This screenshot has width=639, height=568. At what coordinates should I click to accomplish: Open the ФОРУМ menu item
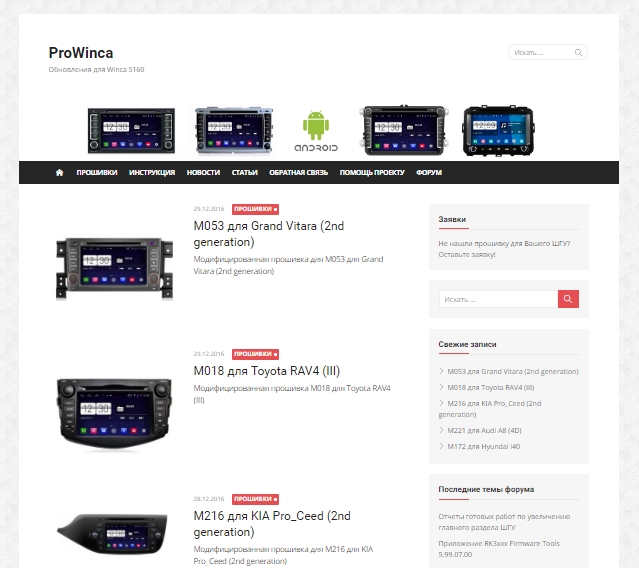[x=429, y=173]
